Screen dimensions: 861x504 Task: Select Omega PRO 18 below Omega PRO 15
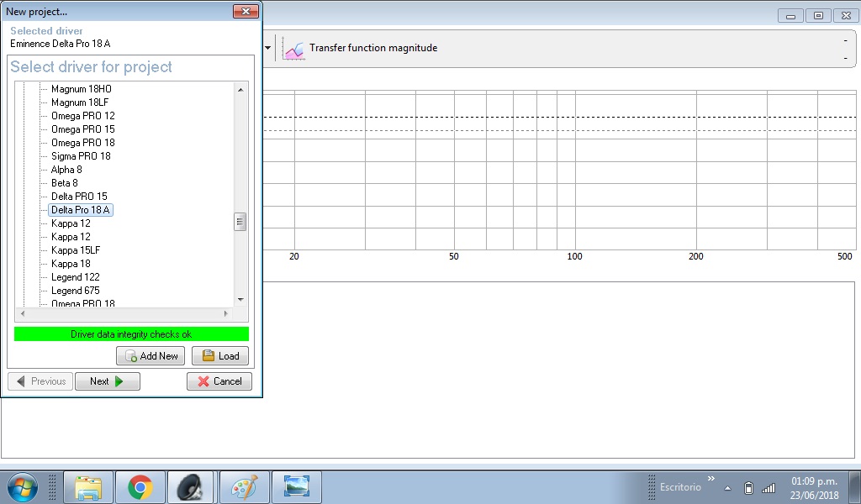click(x=83, y=143)
